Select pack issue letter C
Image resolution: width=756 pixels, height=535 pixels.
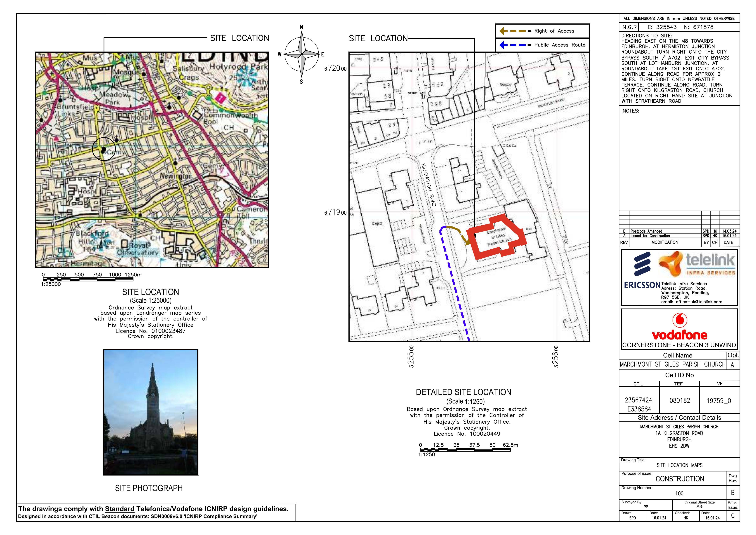(x=733, y=516)
